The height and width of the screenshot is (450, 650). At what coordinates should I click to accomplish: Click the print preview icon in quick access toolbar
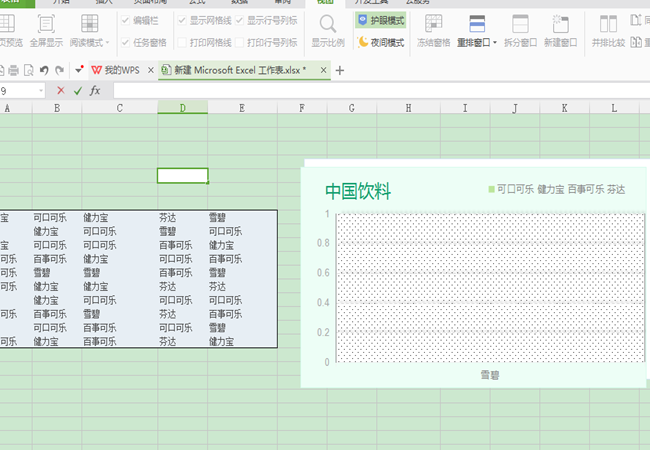pos(29,70)
